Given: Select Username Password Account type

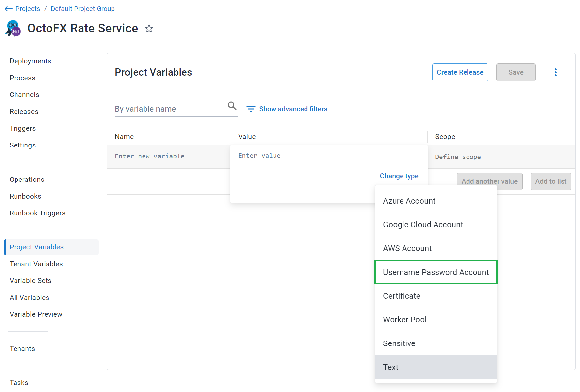Looking at the screenshot, I should tap(436, 272).
